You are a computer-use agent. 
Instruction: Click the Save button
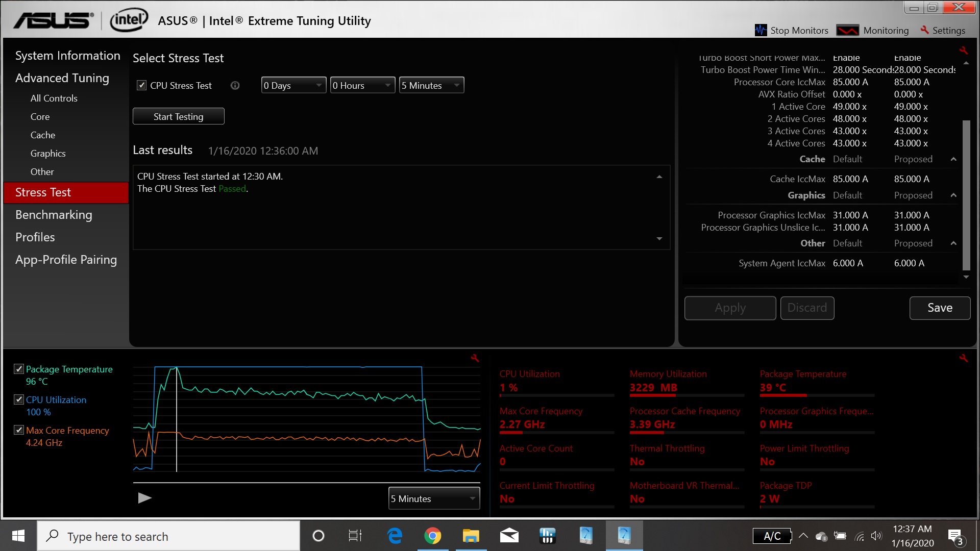(940, 308)
